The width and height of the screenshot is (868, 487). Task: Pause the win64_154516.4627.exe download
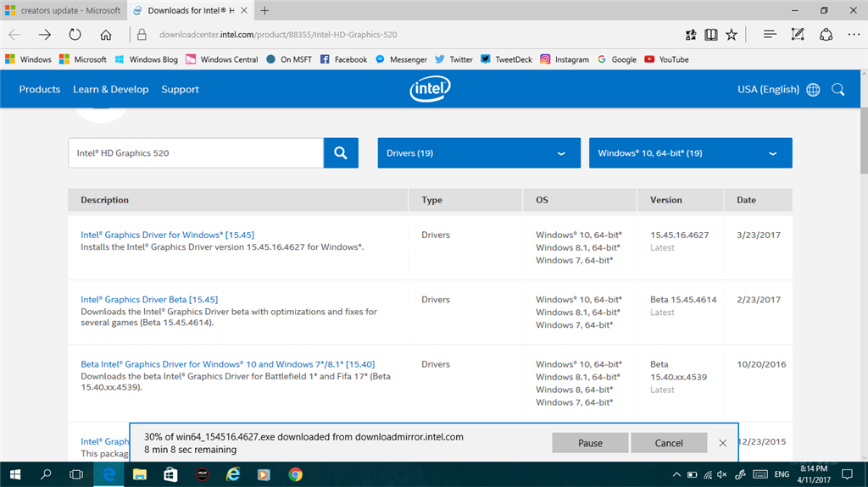590,443
